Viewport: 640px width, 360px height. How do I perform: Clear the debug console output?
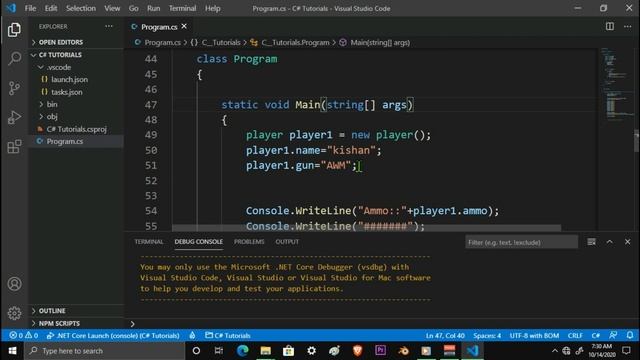point(591,242)
